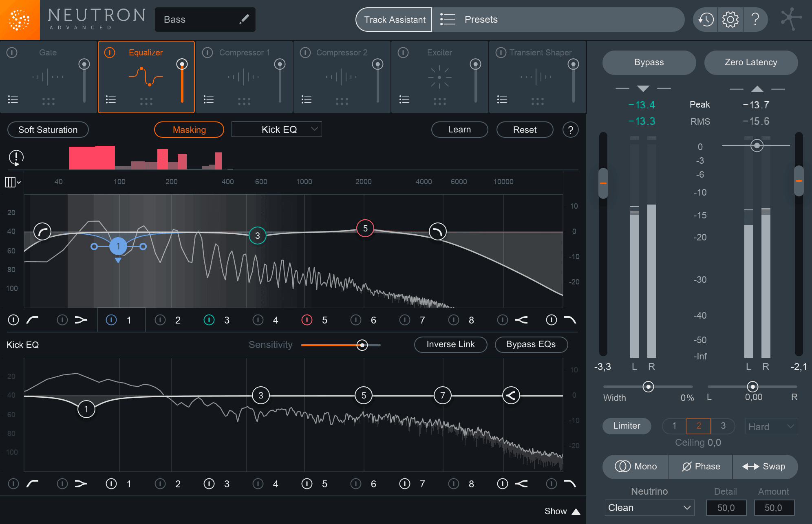
Task: Open the Transient Shaper preset list icon
Action: click(x=502, y=99)
